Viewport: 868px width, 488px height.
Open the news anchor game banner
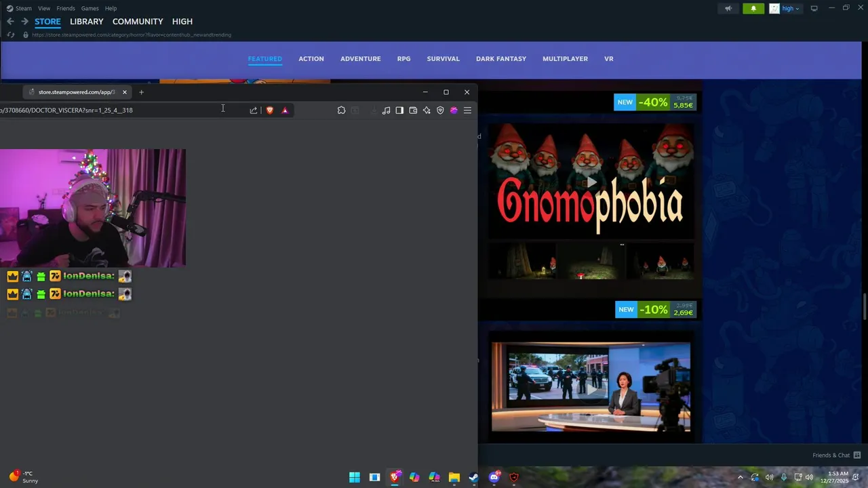tap(591, 387)
